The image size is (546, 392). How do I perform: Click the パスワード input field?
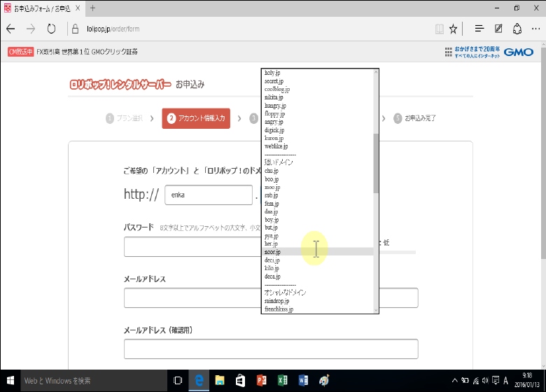point(192,247)
